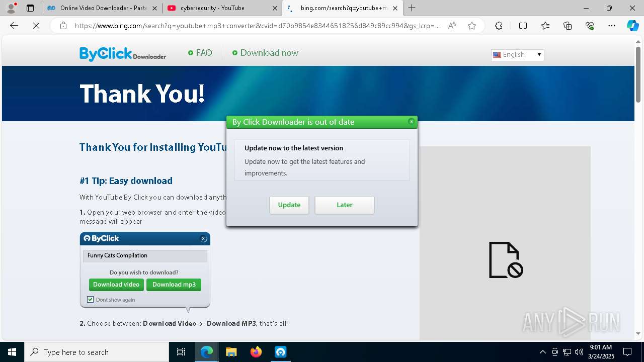Switch to Online Video Downloader tab
Viewport: 644px width, 362px height.
coord(101,8)
